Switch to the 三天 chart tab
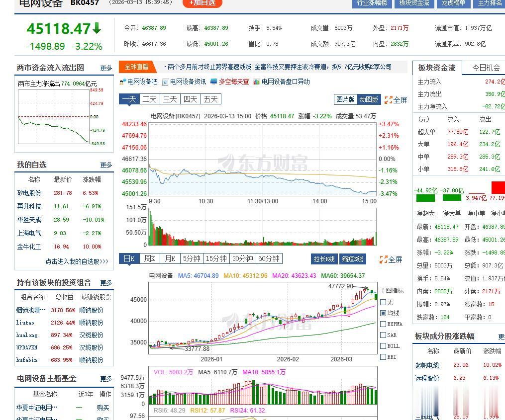Image resolution: width=505 pixels, height=420 pixels. (170, 99)
